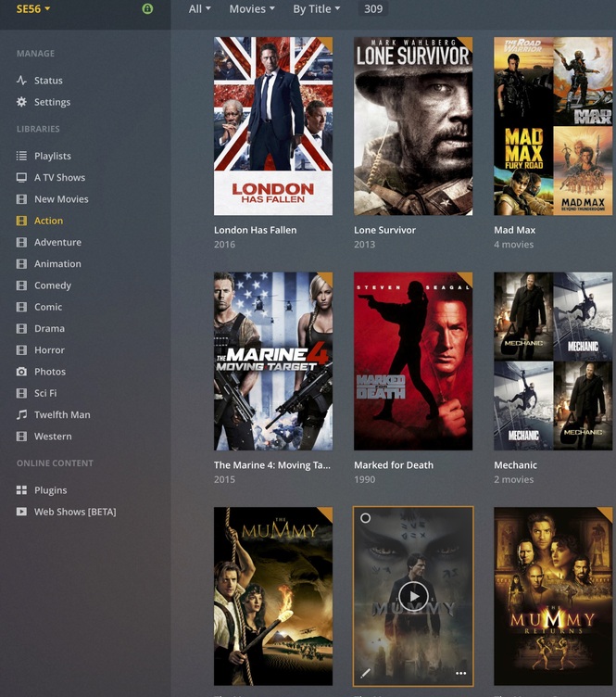This screenshot has width=616, height=697.
Task: Open the New Movies library
Action: point(61,198)
